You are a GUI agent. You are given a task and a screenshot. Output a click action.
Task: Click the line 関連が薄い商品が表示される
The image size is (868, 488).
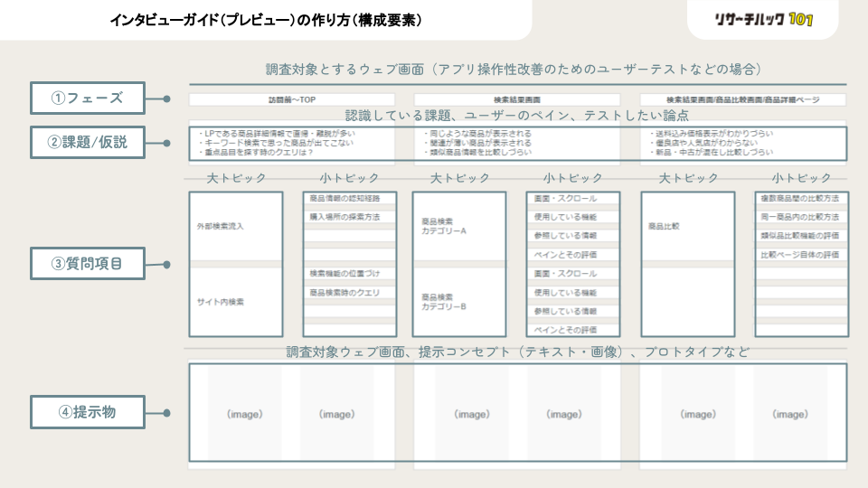pos(477,143)
